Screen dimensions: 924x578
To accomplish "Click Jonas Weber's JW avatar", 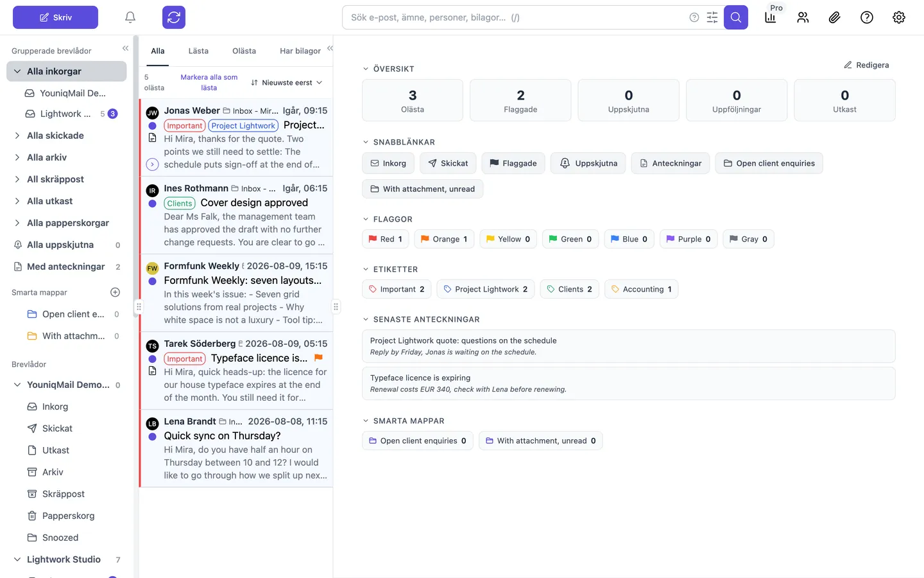I will pos(152,112).
